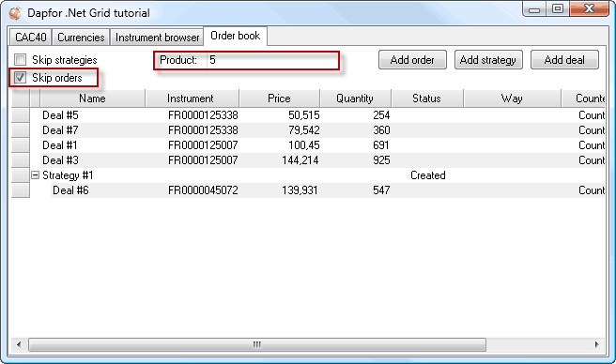Click the Add strategy button
Screen dimensions: 616x364
click(488, 60)
